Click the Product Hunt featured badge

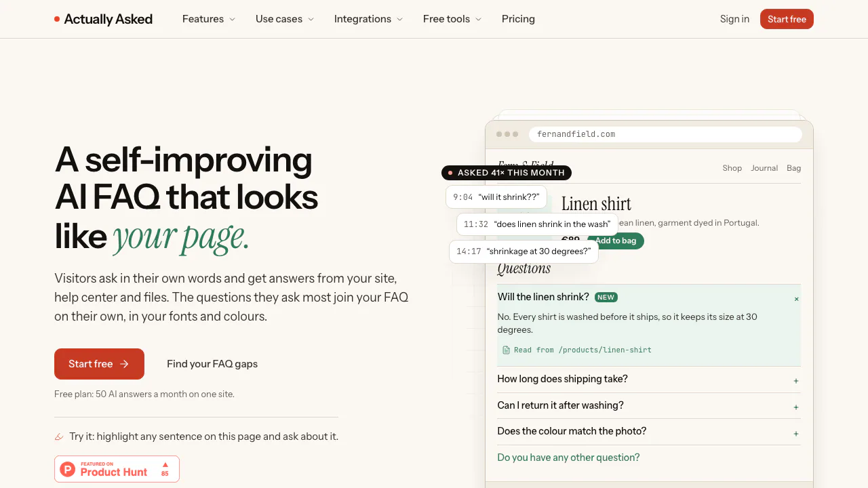click(117, 469)
